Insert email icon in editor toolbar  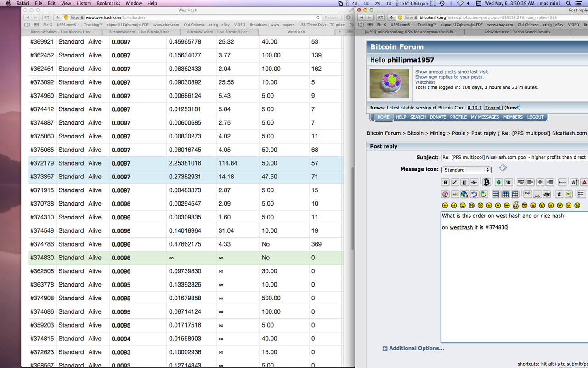click(474, 194)
